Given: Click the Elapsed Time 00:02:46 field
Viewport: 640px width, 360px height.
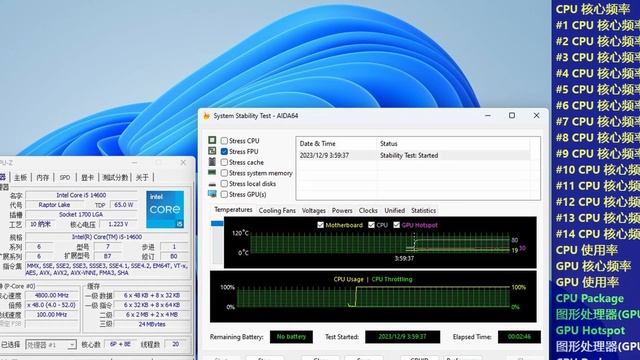Looking at the screenshot, I should [x=519, y=337].
